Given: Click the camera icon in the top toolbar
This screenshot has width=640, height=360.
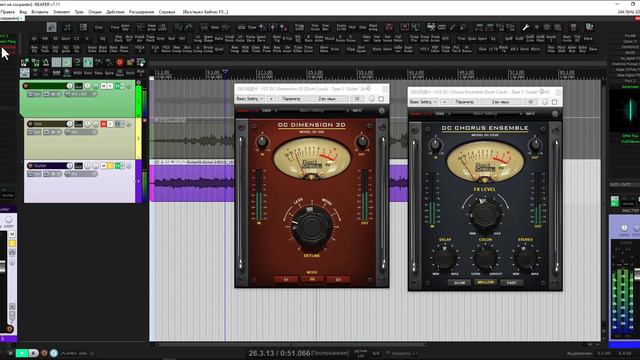Looking at the screenshot, I should 431,27.
